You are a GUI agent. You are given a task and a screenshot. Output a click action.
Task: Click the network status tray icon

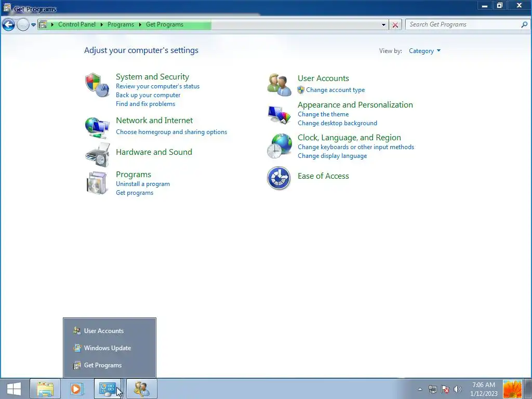tap(432, 389)
